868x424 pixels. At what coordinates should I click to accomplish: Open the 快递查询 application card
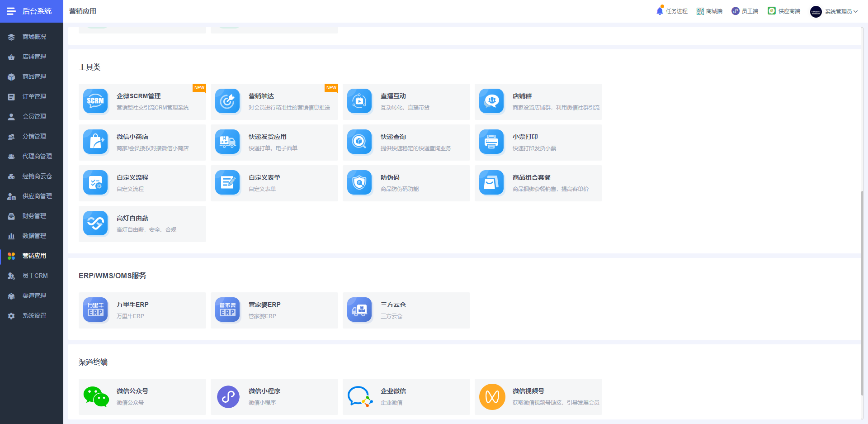pyautogui.click(x=406, y=142)
